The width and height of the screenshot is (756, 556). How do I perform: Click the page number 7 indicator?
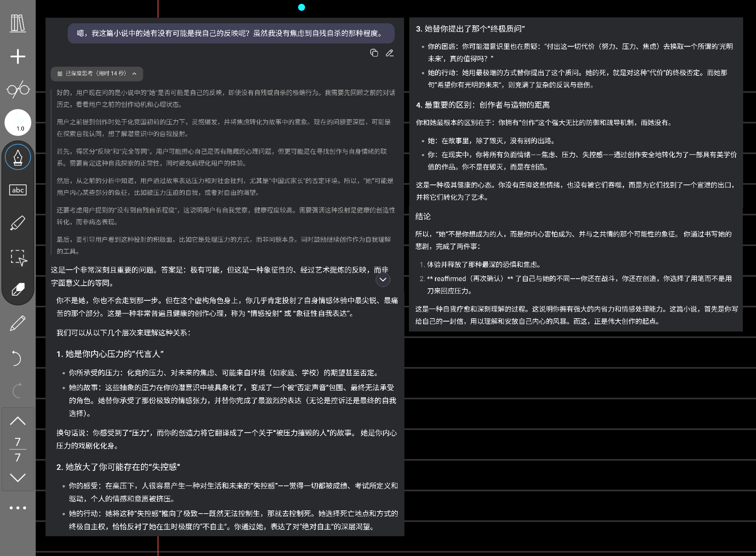[18, 449]
